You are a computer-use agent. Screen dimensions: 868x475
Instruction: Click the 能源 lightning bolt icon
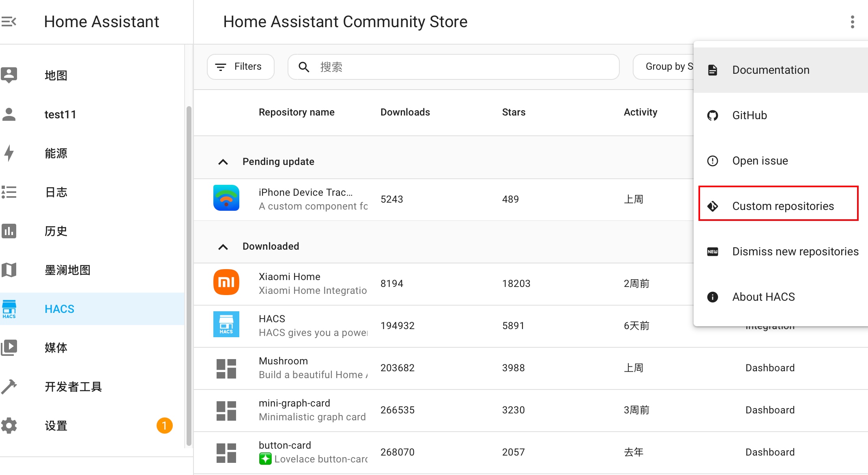coord(9,153)
